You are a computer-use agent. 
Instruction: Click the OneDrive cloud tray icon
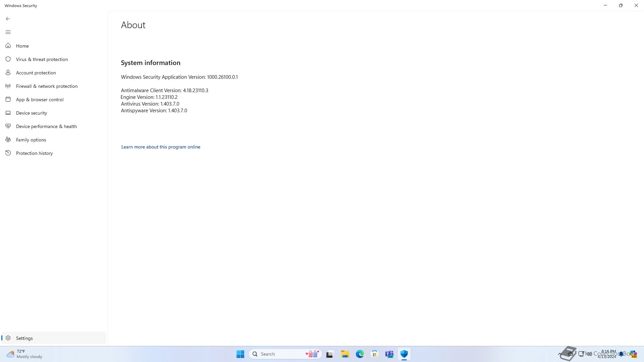(x=570, y=354)
